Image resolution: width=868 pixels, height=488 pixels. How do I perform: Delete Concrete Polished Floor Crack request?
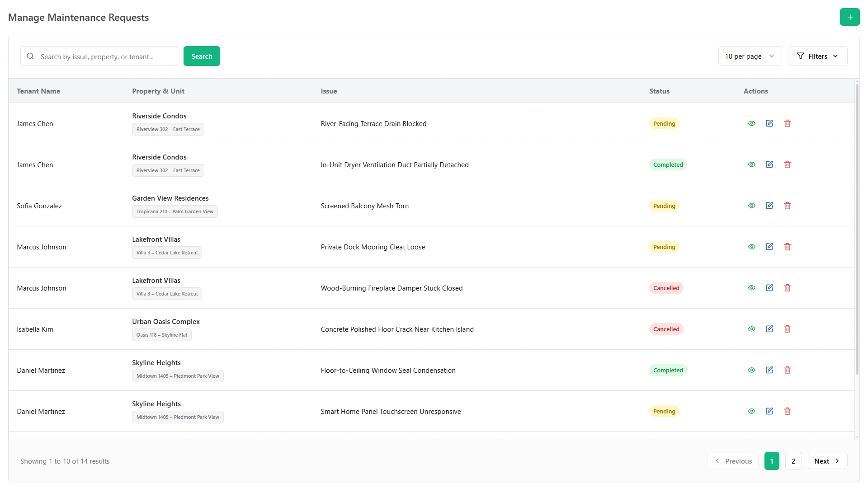[788, 329]
